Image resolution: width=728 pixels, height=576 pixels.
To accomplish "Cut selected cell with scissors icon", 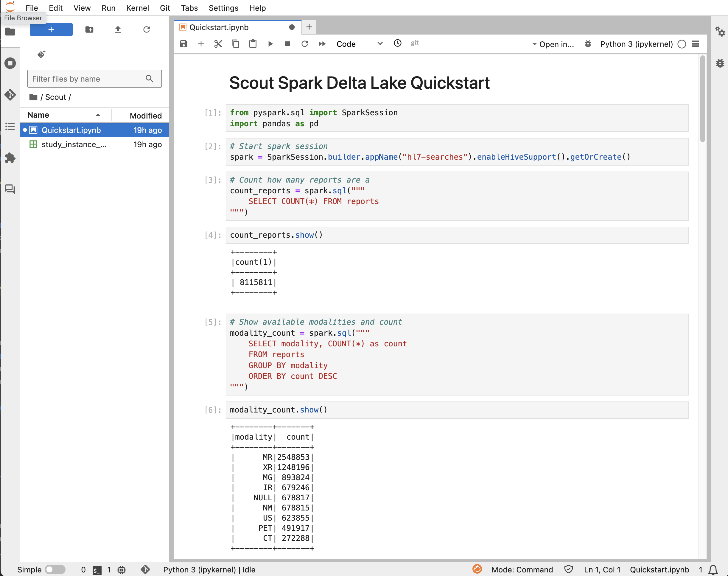I will coord(218,44).
